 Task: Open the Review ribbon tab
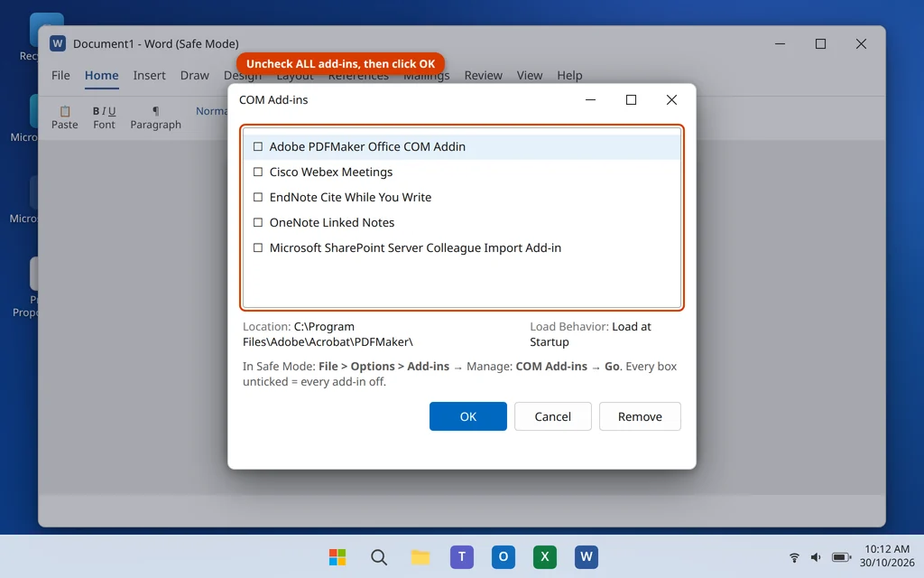[484, 76]
